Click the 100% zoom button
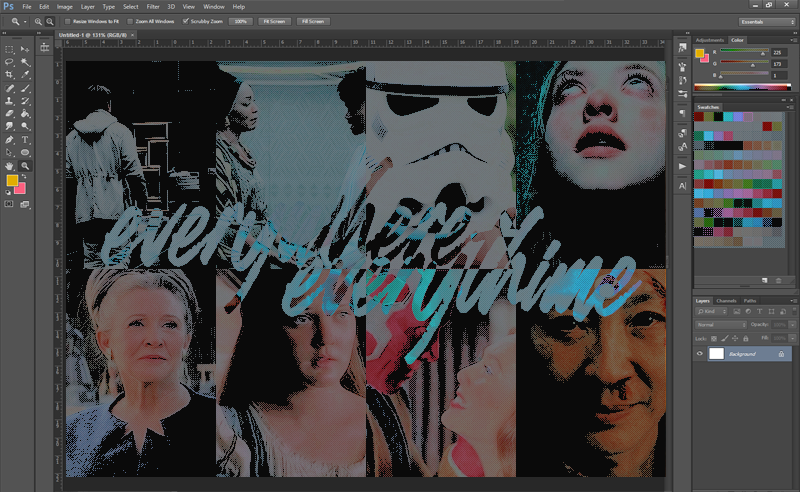 pos(241,21)
